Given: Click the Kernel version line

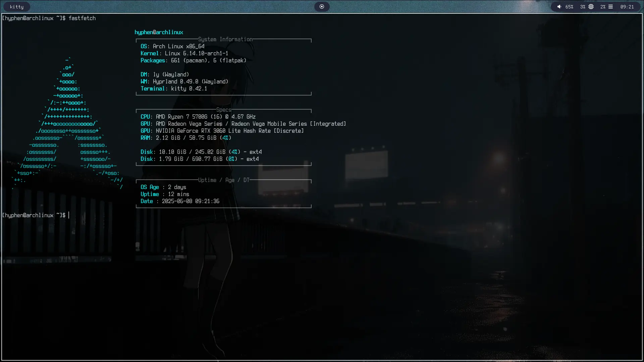Looking at the screenshot, I should pyautogui.click(x=184, y=53).
